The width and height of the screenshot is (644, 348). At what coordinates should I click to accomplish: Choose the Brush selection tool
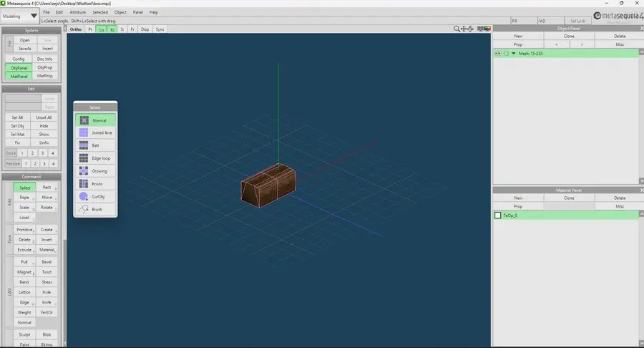click(x=95, y=209)
